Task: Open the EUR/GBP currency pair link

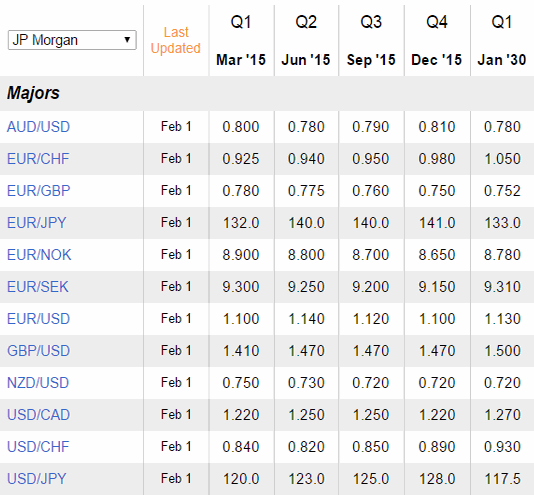Action: 38,191
